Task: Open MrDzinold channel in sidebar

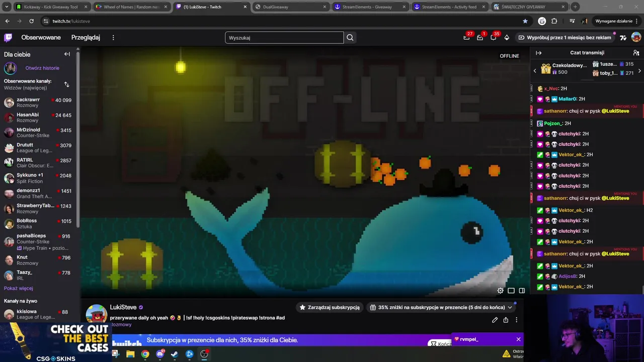Action: pos(38,132)
